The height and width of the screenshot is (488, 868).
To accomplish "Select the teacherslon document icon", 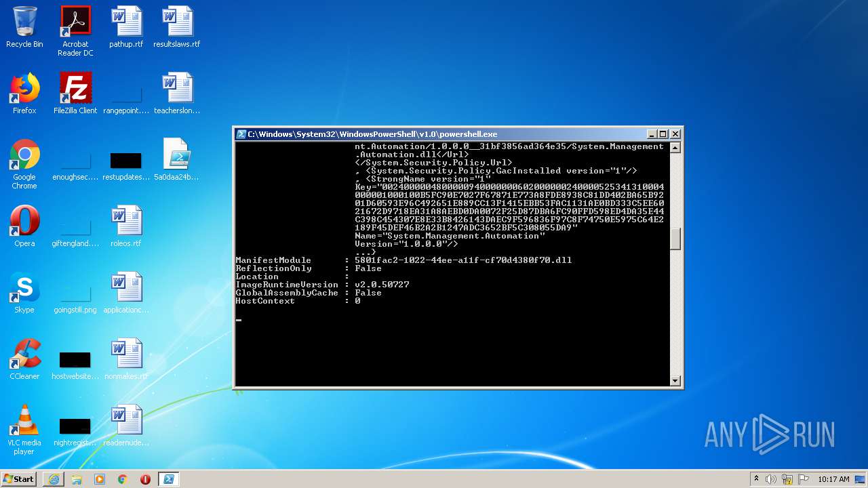I will pyautogui.click(x=177, y=94).
